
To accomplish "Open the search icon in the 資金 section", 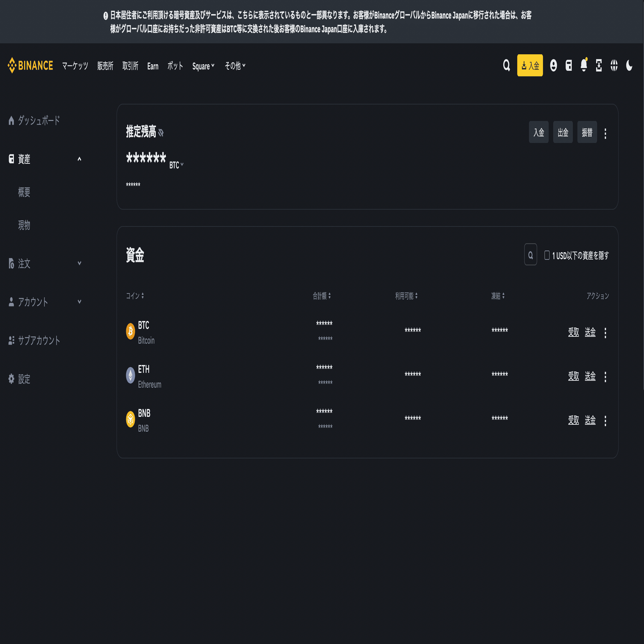I will point(531,255).
